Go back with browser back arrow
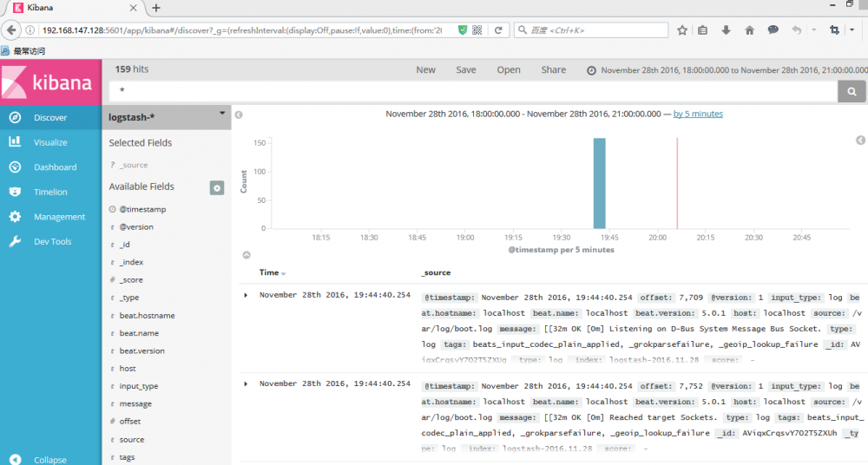The image size is (868, 465). click(11, 29)
